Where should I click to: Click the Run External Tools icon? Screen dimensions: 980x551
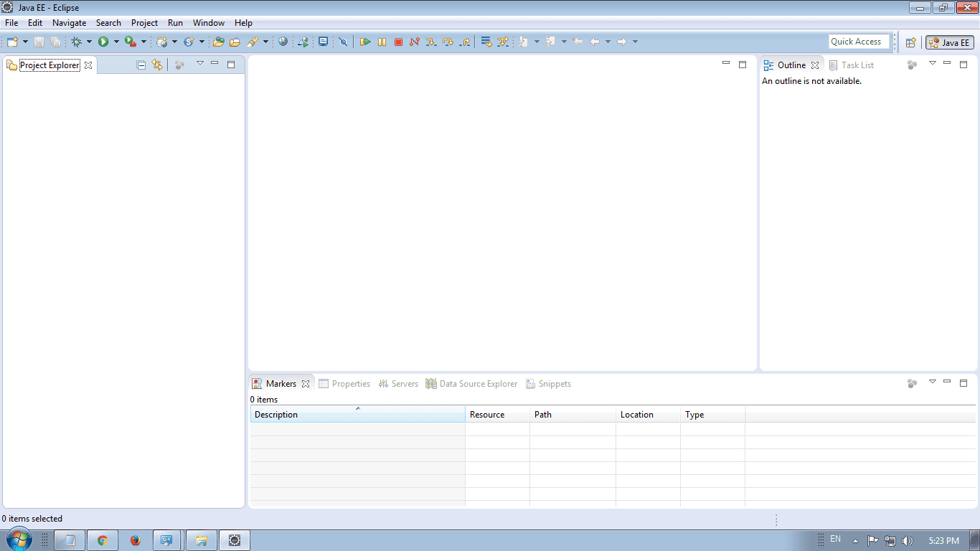point(130,42)
